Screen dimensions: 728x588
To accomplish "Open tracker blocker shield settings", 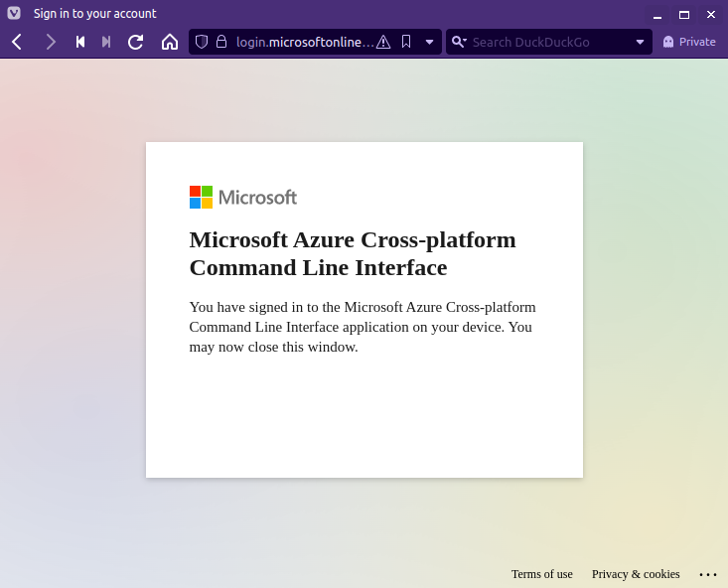I will point(201,42).
